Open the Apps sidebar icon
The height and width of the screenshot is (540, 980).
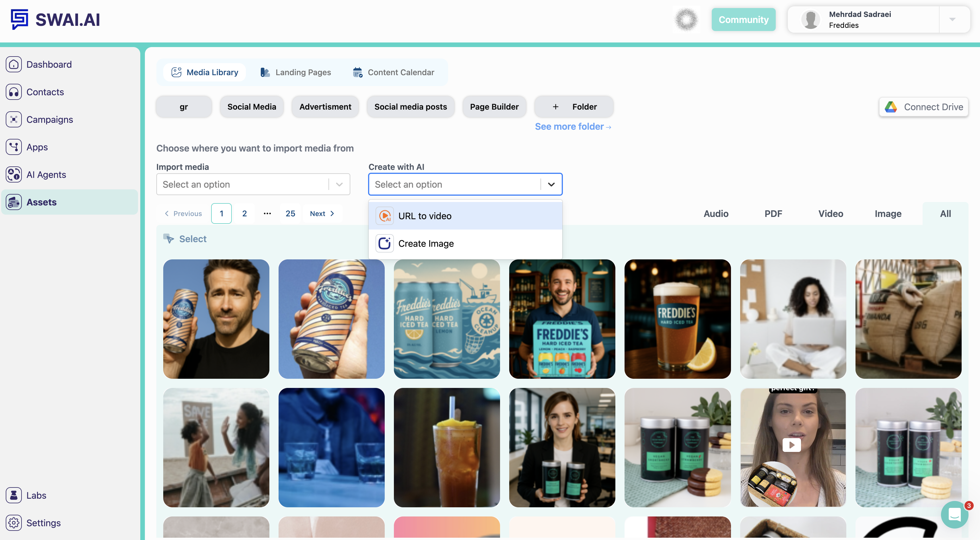[14, 147]
